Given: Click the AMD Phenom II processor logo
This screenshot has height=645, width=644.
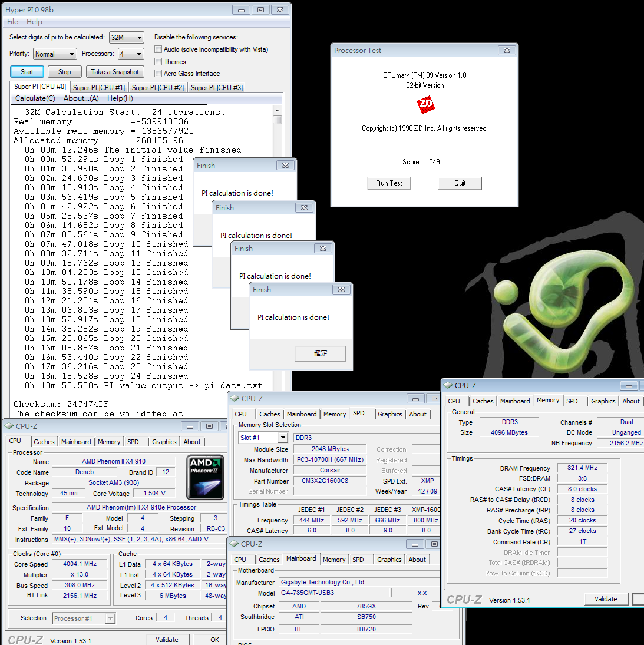Looking at the screenshot, I should 206,477.
